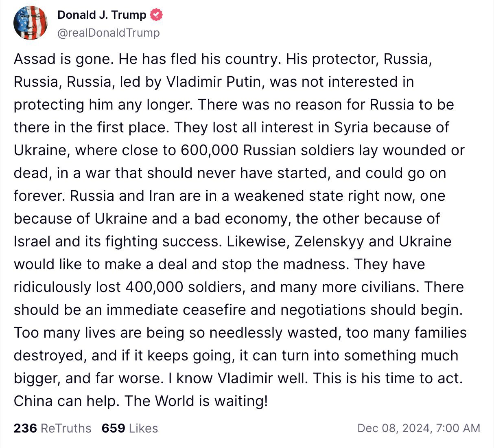The image size is (494, 448).
Task: Click the closing line "The World is waiting!"
Action: [x=196, y=401]
